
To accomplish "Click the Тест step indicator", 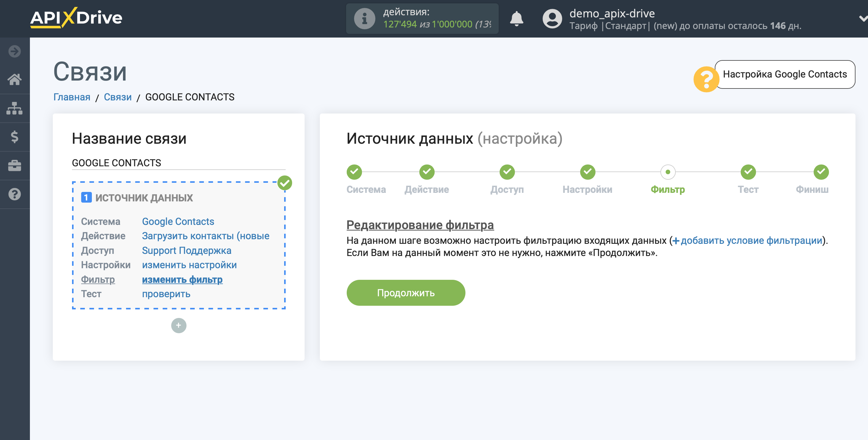I will 748,171.
